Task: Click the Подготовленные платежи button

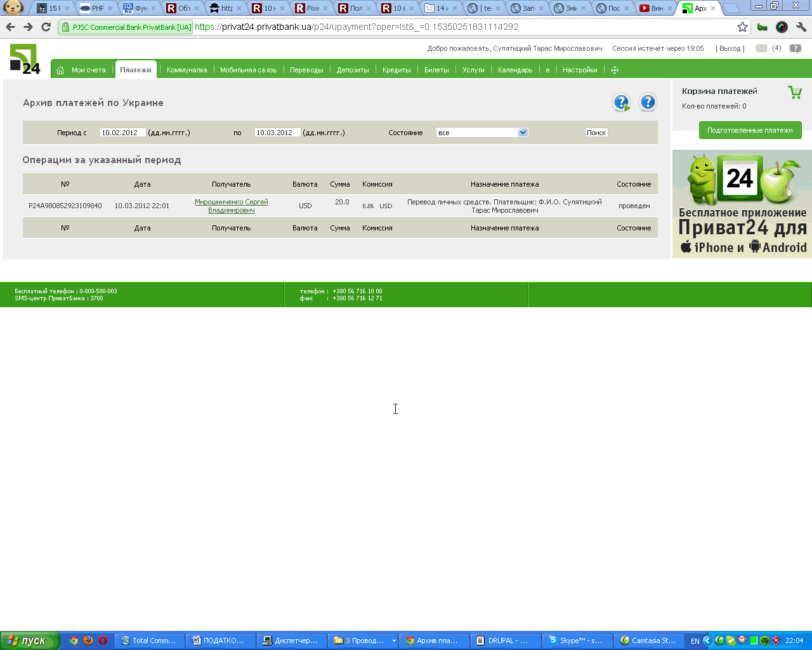Action: pyautogui.click(x=750, y=130)
